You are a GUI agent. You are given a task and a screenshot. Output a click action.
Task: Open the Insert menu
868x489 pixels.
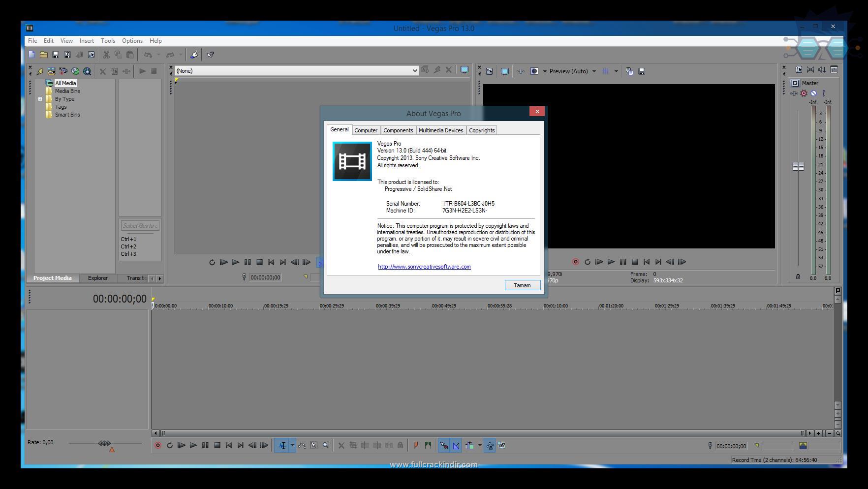(x=87, y=41)
